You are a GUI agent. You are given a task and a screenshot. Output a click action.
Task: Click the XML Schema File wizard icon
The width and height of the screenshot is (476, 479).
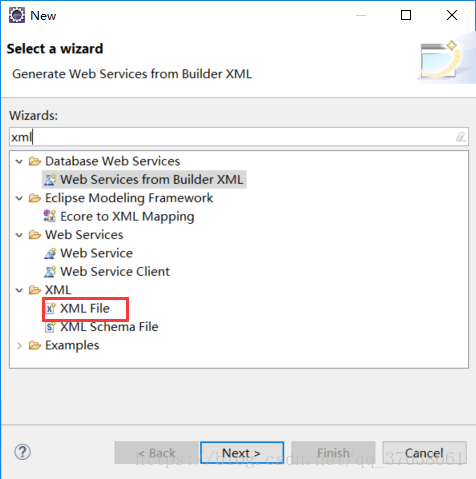50,327
